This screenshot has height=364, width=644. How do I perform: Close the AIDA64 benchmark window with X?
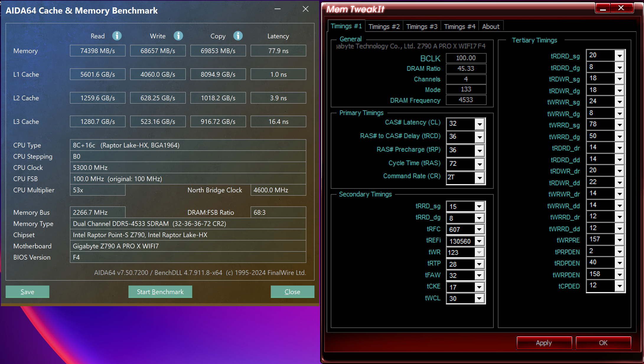pos(306,9)
